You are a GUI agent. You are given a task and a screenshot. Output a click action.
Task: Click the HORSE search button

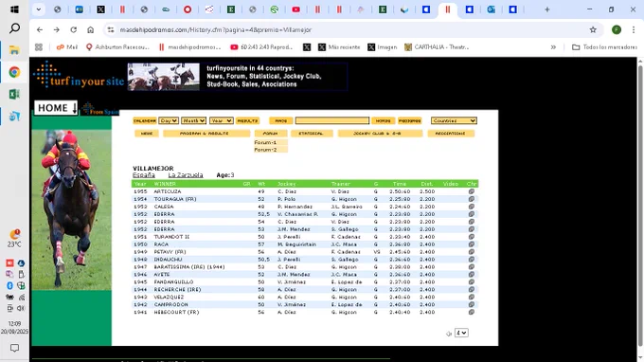pos(384,120)
